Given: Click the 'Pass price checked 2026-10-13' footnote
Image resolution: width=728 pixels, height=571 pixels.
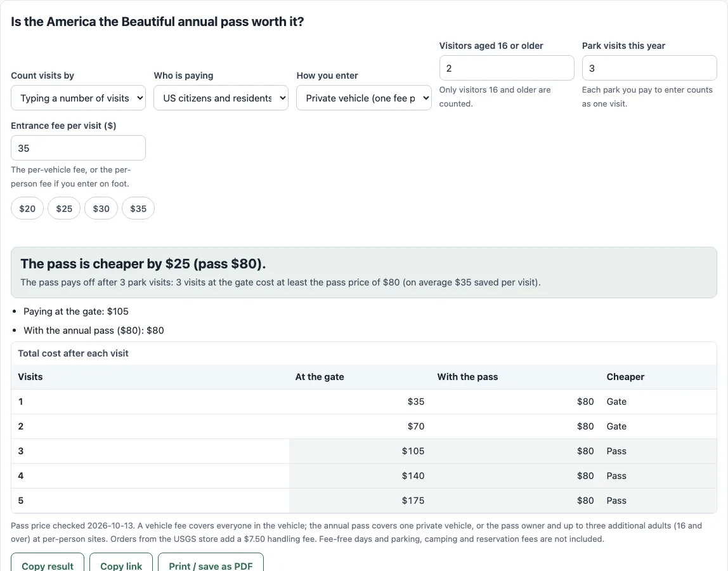Looking at the screenshot, I should point(356,532).
